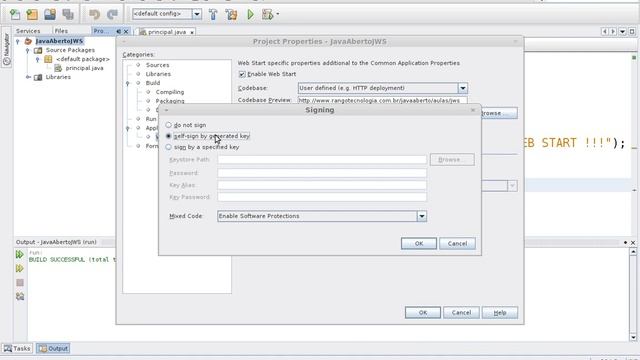Run the project with green play icon

point(250,14)
